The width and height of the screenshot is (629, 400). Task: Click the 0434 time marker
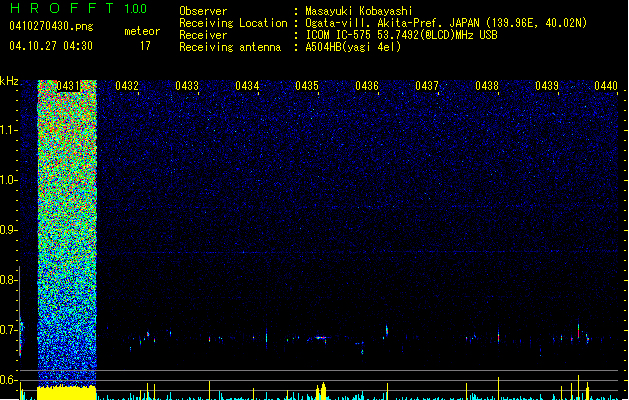(247, 86)
